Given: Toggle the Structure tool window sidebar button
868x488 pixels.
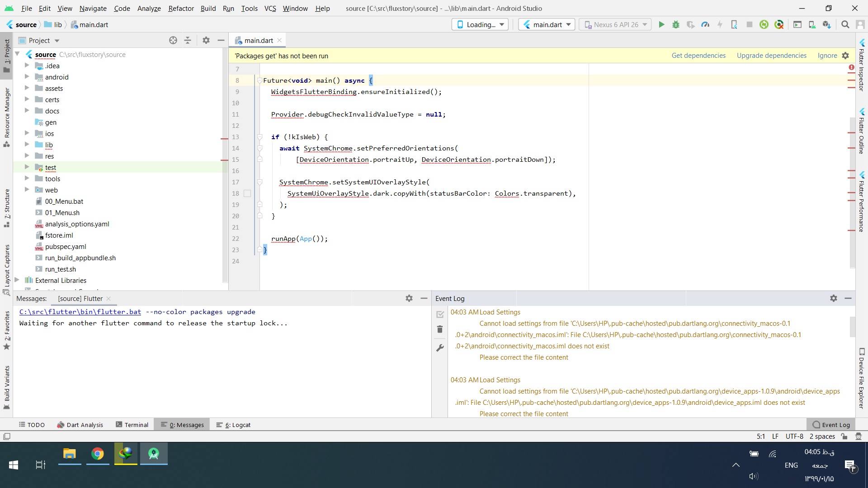Looking at the screenshot, I should tap(7, 208).
